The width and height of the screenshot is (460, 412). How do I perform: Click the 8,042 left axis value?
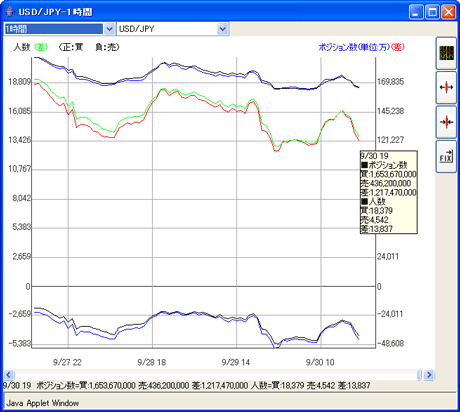tap(22, 198)
